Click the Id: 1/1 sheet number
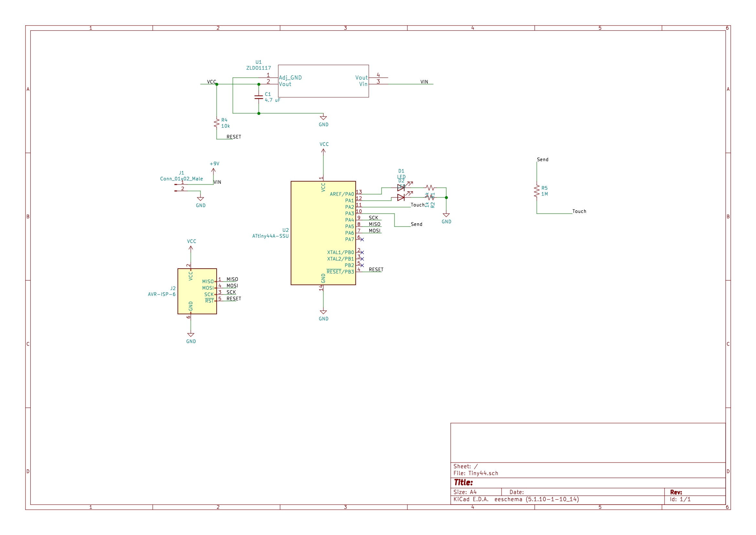The image size is (756, 535). (680, 499)
